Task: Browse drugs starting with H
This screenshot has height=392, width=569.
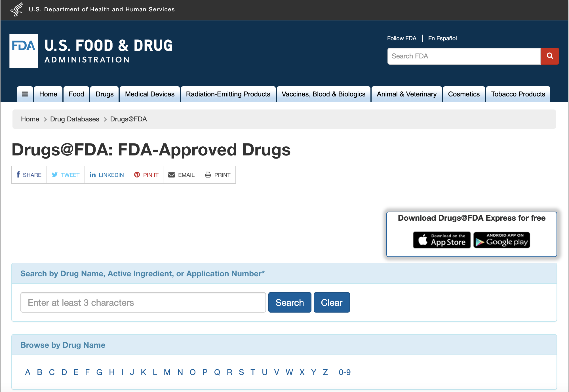Action: [x=112, y=372]
